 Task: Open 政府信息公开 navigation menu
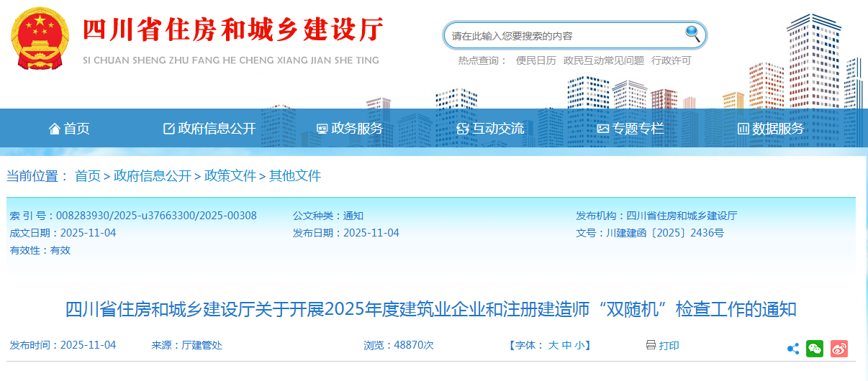[209, 129]
